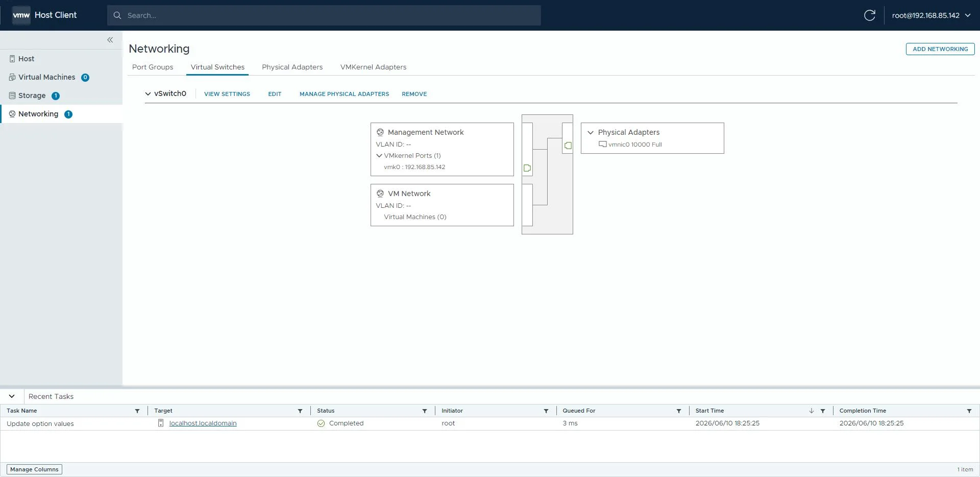This screenshot has width=980, height=477.
Task: Click the Management Network port group icon
Action: click(380, 132)
